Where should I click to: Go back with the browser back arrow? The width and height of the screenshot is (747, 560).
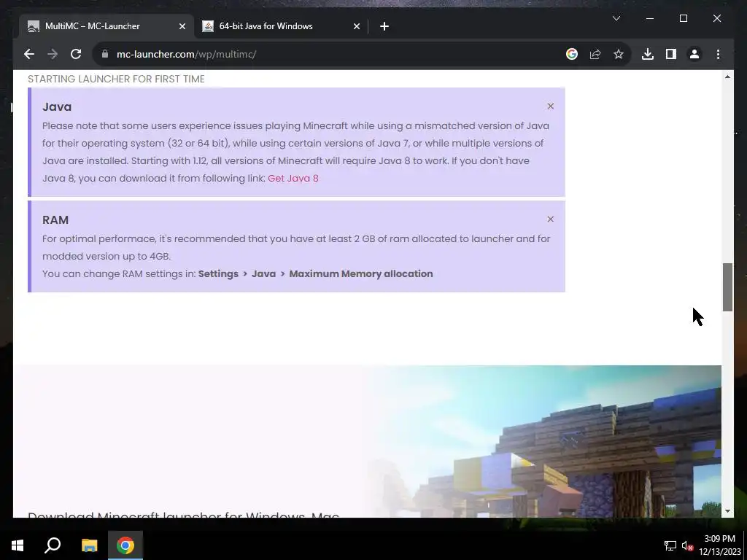[29, 54]
